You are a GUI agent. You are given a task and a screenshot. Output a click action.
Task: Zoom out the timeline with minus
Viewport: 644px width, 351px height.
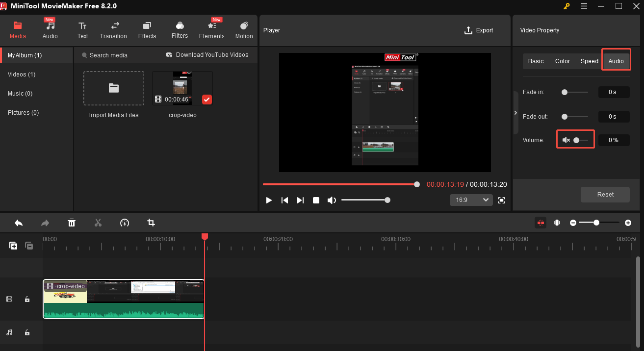573,223
